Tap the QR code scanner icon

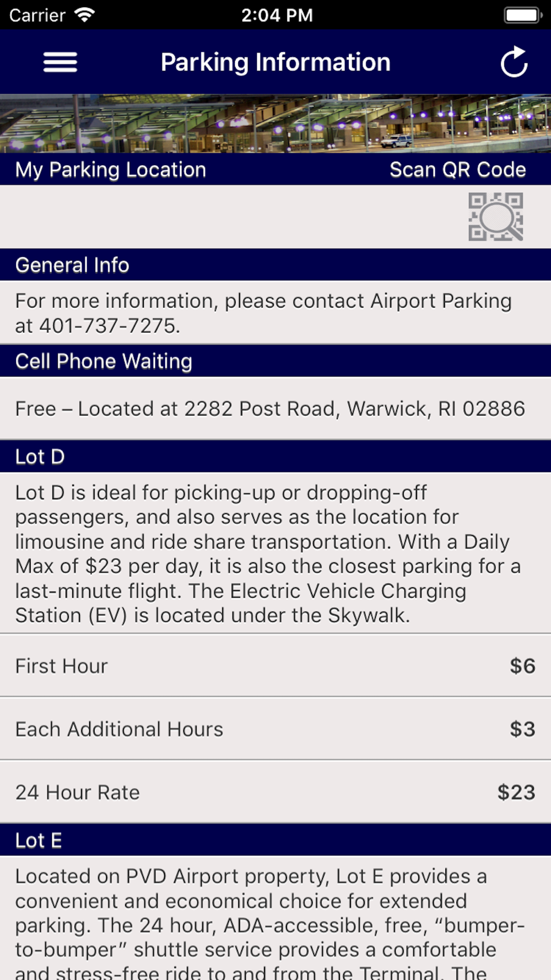pos(495,217)
